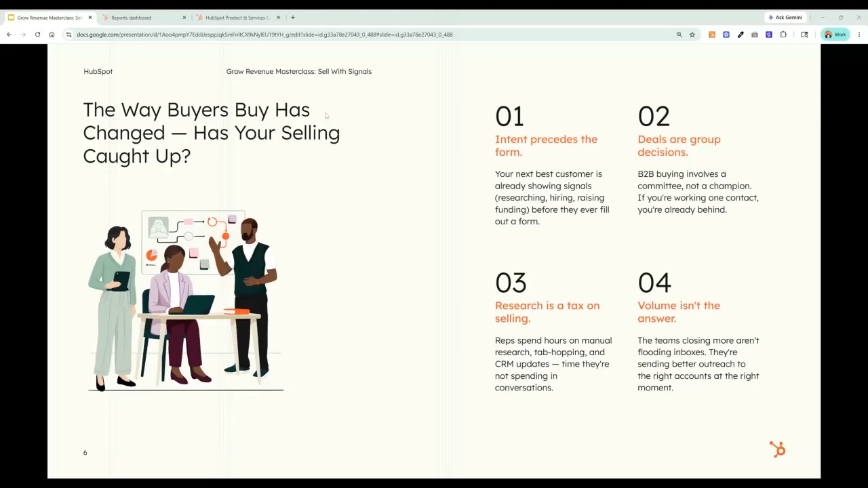This screenshot has width=868, height=488.
Task: Close the HubSpot Product & Services tab
Action: [x=278, y=18]
